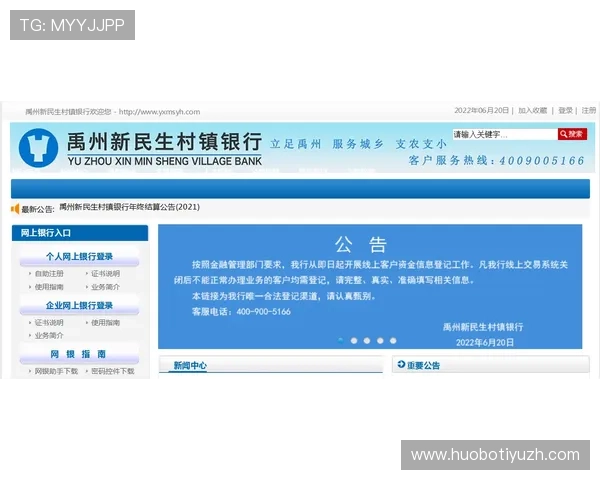Click 网银助手下载 link
Viewport: 600px width, 480px height.
tap(56, 371)
